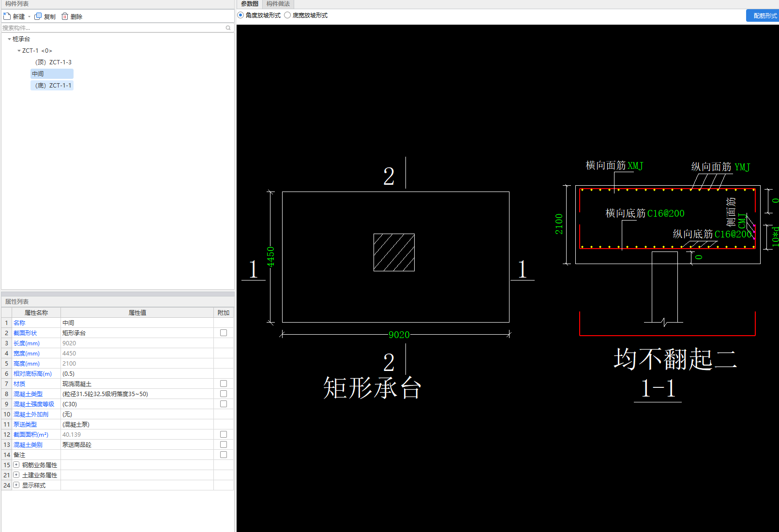Screen dimensions: 779x532
Task: Expand the 显示样式 group
Action: click(x=16, y=485)
